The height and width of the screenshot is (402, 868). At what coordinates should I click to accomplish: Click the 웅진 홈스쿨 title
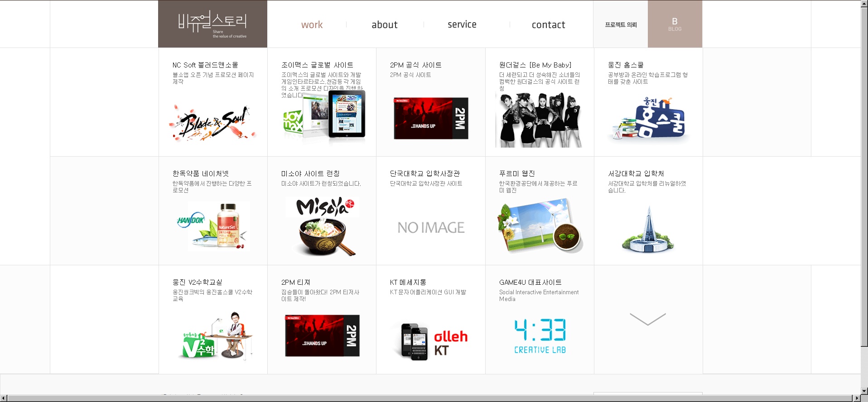pyautogui.click(x=626, y=65)
